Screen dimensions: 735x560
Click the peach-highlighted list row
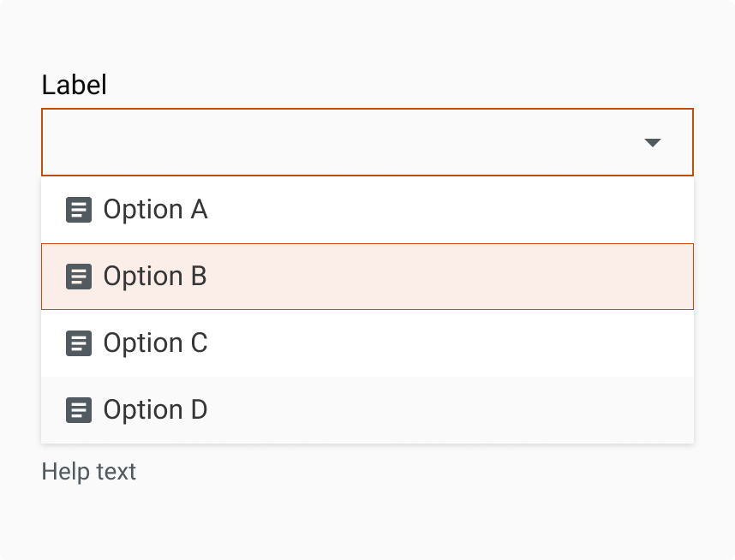(428, 277)
